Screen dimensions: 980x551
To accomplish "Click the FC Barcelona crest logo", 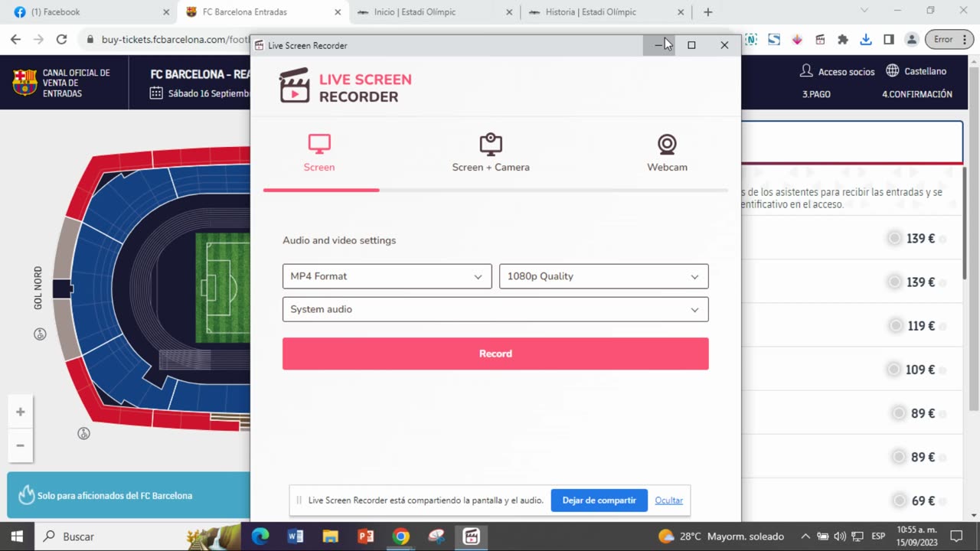I will point(24,82).
